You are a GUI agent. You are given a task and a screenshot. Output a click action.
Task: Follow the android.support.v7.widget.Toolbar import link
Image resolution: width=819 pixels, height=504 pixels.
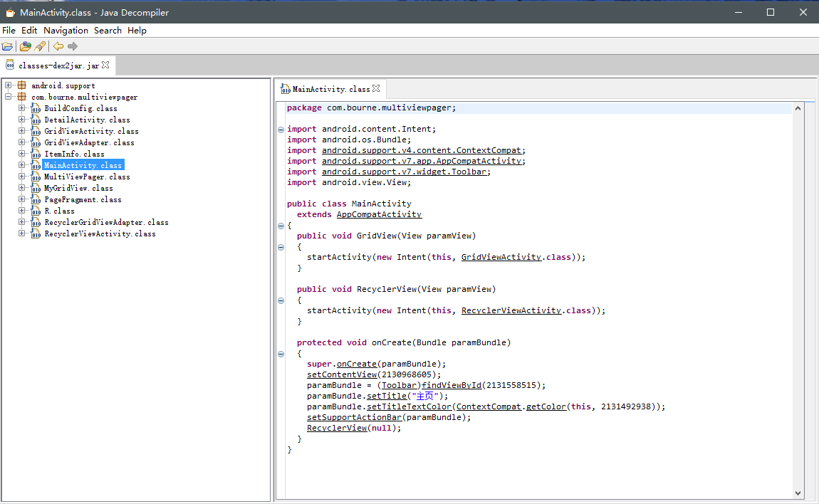click(405, 172)
